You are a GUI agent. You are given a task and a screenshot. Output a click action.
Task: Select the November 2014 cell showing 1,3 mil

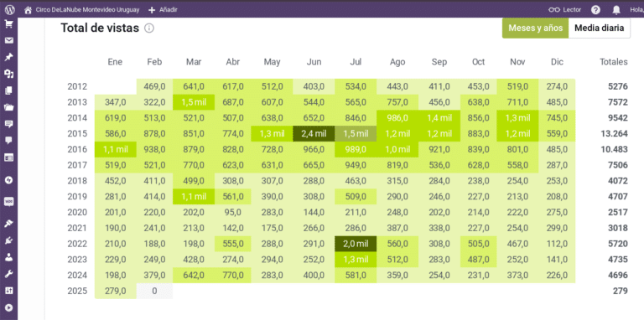[517, 118]
